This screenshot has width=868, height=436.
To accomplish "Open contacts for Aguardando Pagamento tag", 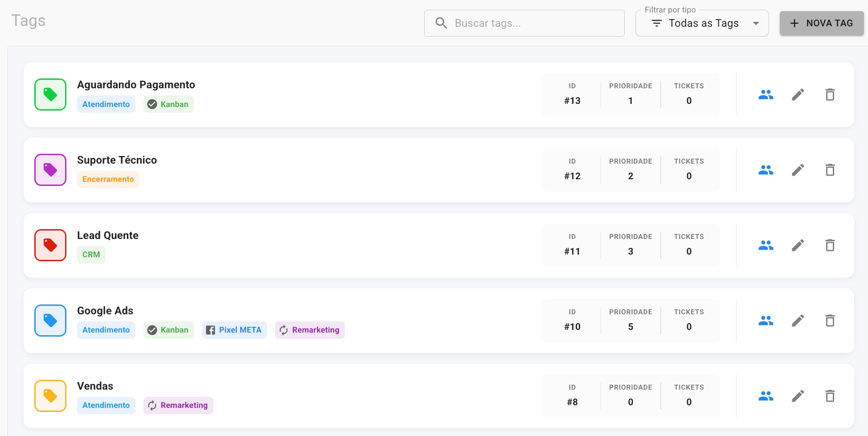I will coord(766,95).
